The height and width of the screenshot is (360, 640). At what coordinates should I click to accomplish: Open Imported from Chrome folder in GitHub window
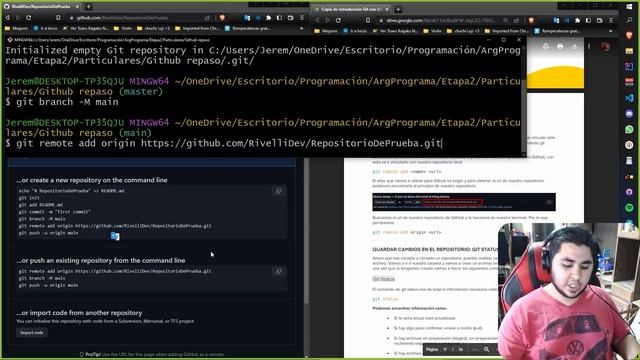(197, 28)
